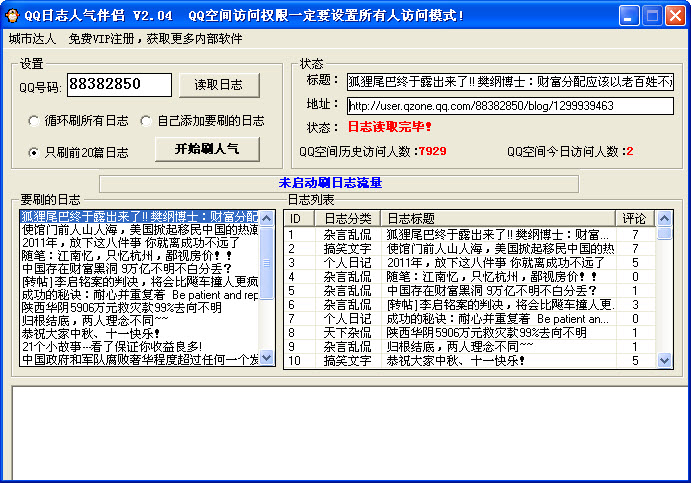The width and height of the screenshot is (691, 483).
Task: Sort by 评论 column header
Action: (635, 218)
